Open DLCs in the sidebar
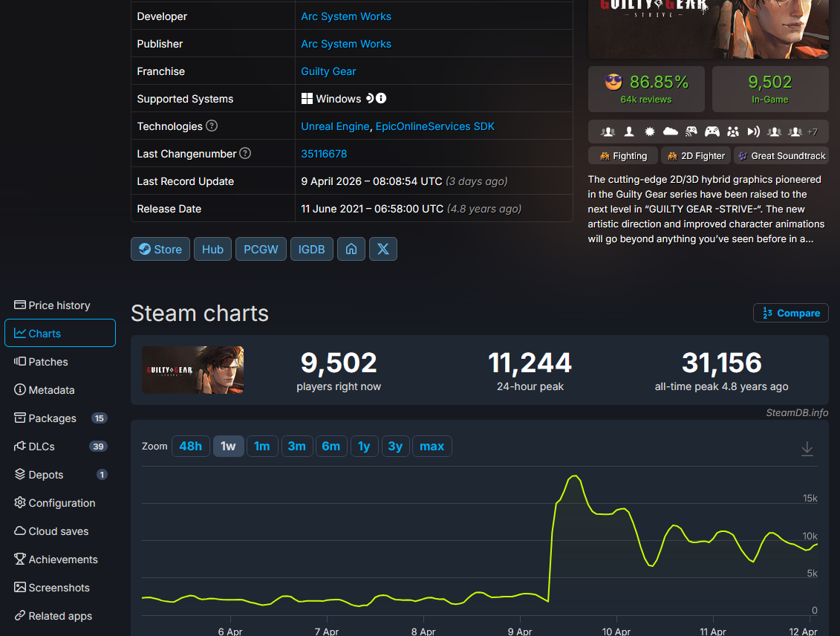The height and width of the screenshot is (636, 840). [x=60, y=447]
